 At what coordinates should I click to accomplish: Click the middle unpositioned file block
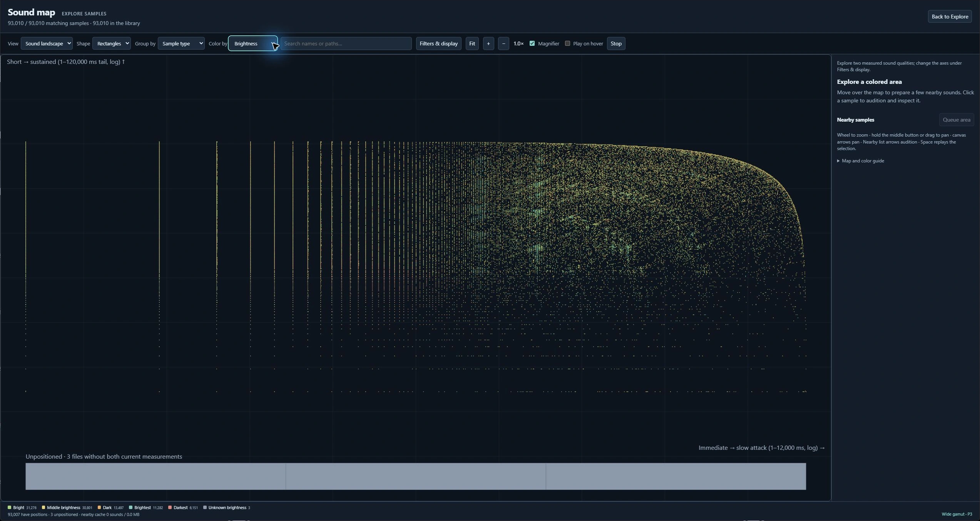coord(416,476)
